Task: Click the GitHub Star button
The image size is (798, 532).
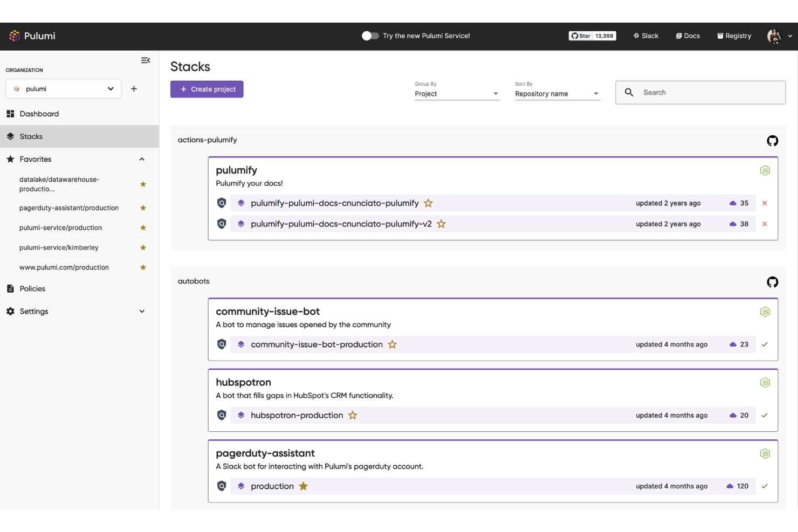Action: pos(581,36)
